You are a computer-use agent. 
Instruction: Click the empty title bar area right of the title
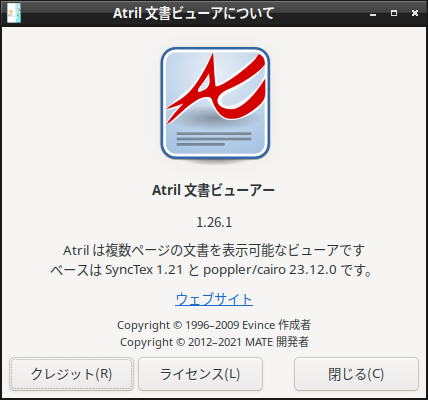pos(320,14)
